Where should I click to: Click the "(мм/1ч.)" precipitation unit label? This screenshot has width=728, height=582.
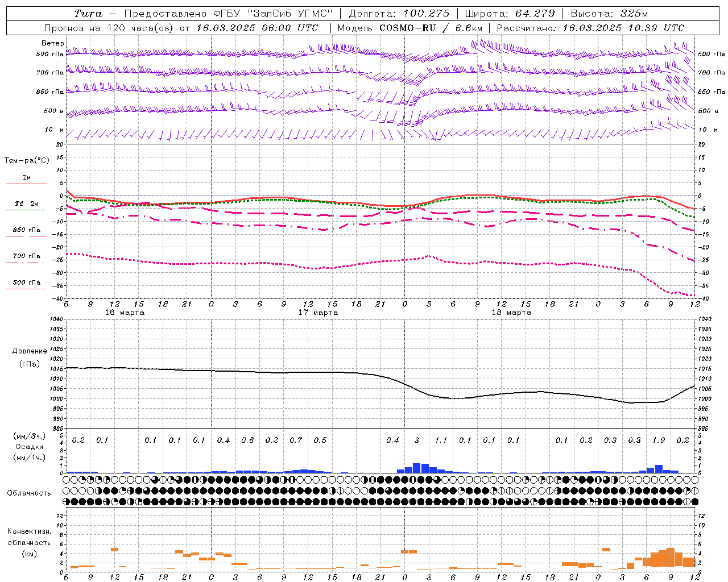click(x=29, y=458)
